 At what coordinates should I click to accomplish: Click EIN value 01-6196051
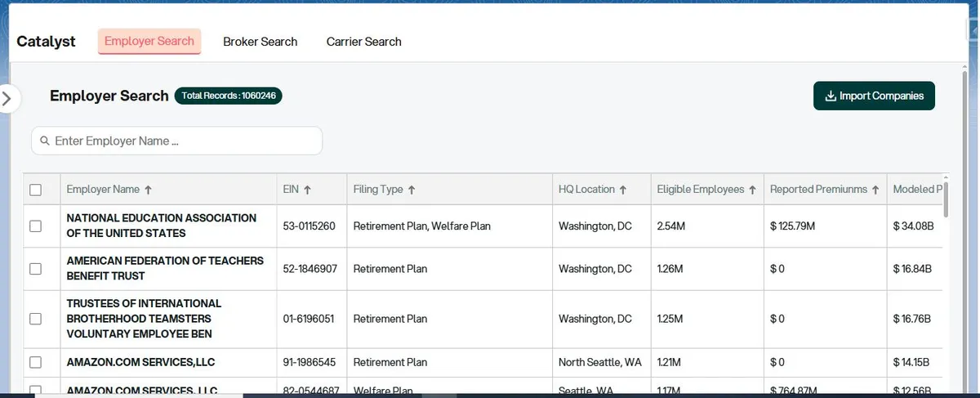coord(309,320)
